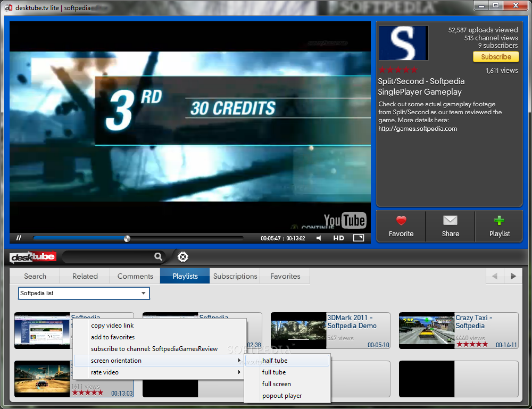Click the Split/Second video title text

[x=421, y=87]
